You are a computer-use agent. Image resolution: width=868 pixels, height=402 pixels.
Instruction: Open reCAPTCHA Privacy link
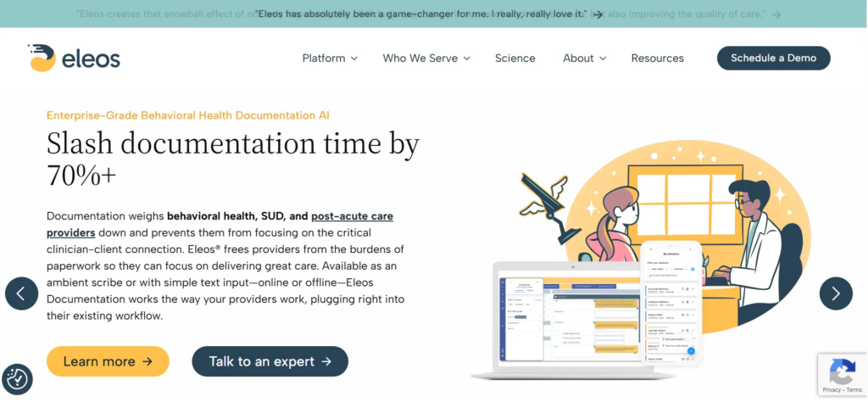[x=831, y=389]
